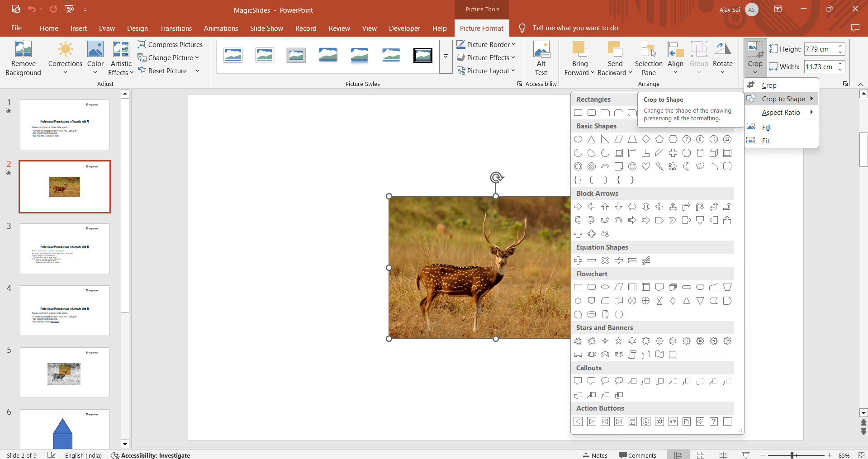This screenshot has height=459, width=868.
Task: Select the Remove Background tool
Action: click(23, 57)
